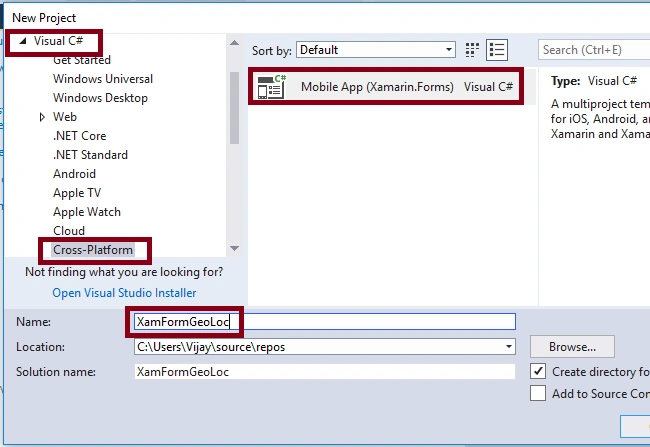Viewport: 650px width, 447px height.
Task: Click the category tree scrollbar thumb
Action: tap(234, 108)
